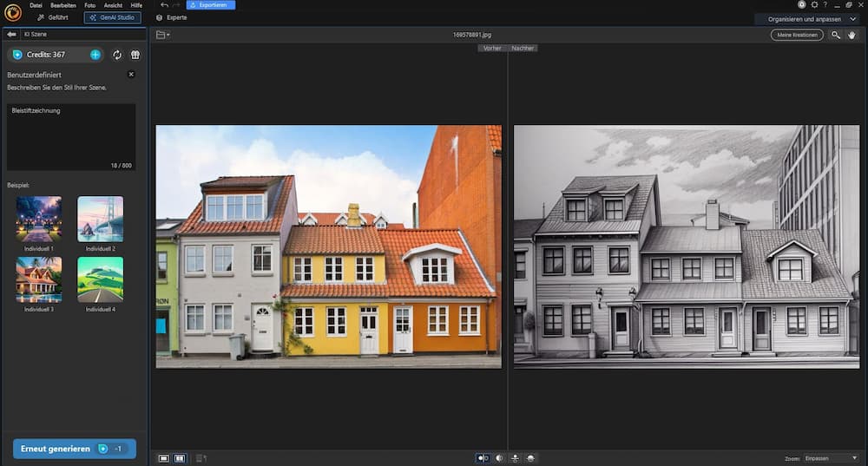The width and height of the screenshot is (868, 466).
Task: Open the Hilfe menu
Action: [x=136, y=5]
